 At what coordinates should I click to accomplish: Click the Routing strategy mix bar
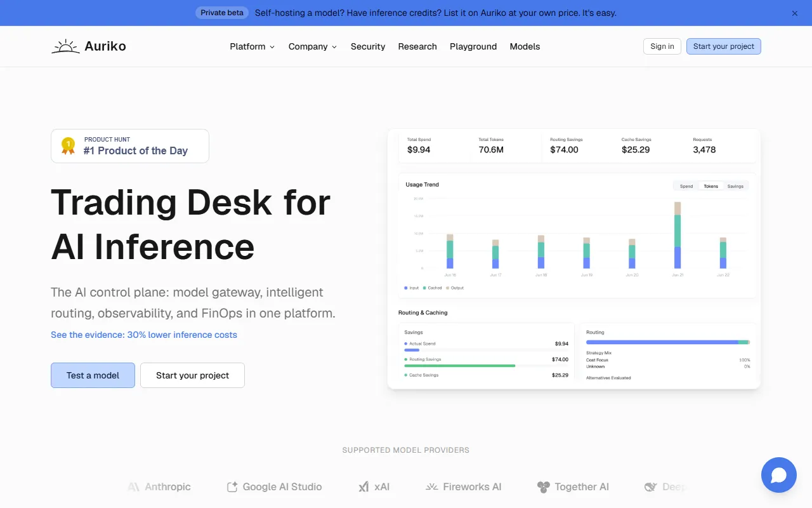point(668,342)
